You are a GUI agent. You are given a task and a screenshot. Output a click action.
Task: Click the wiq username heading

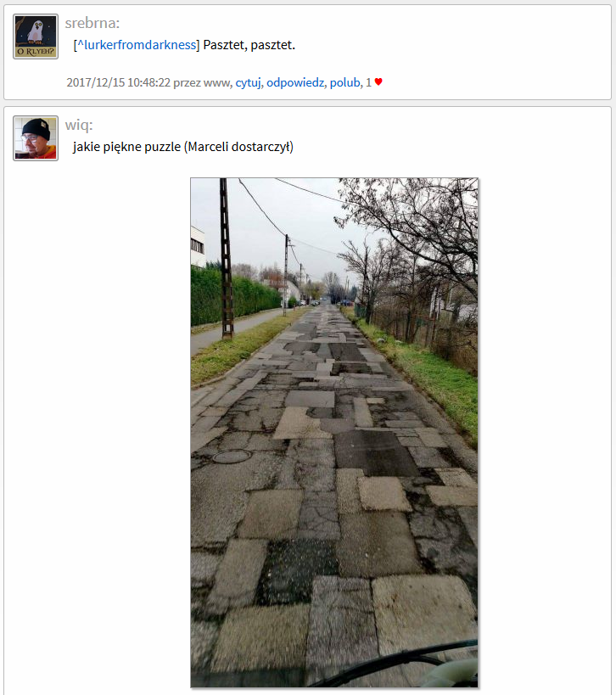pyautogui.click(x=79, y=125)
